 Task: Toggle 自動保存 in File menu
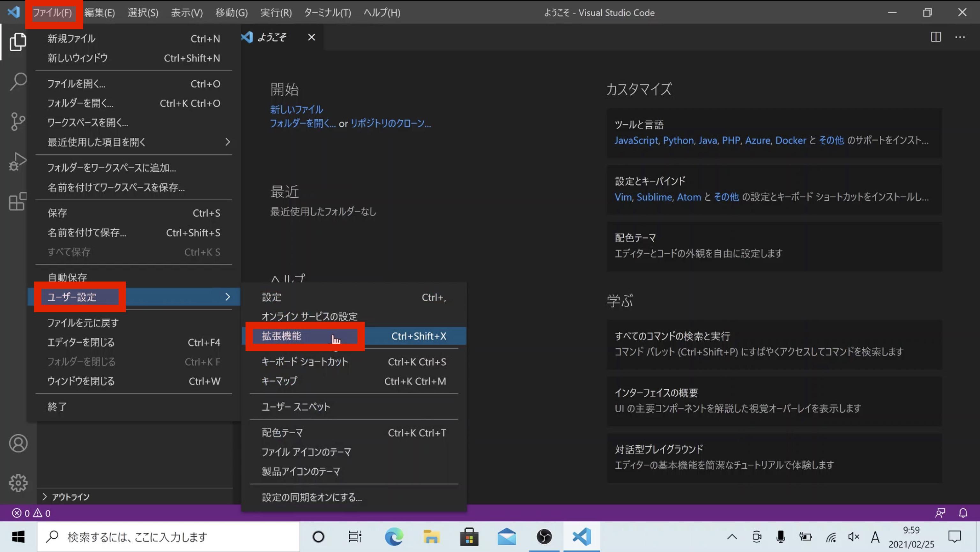[134, 277]
